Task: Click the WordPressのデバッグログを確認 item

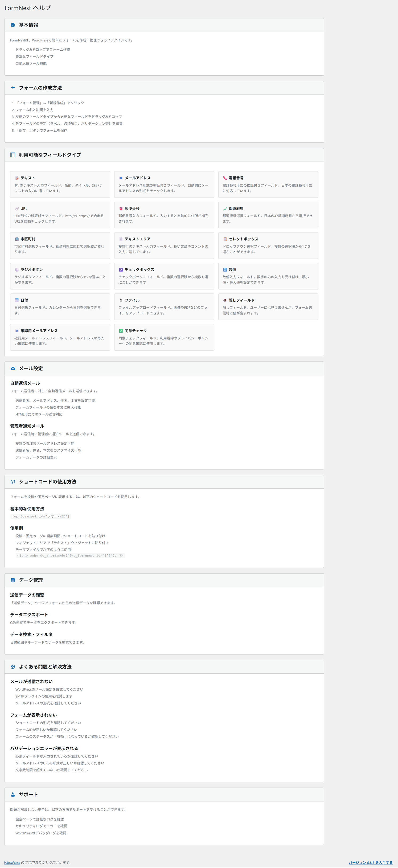Action: [x=41, y=833]
